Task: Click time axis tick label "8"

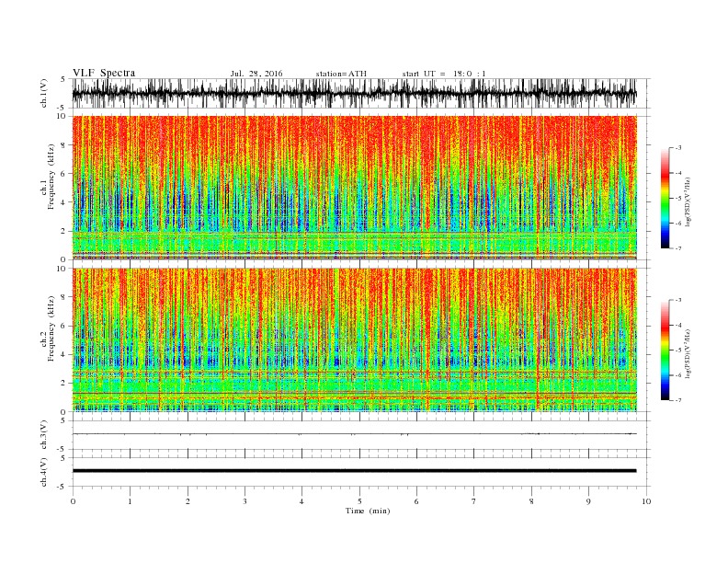Action: click(531, 501)
